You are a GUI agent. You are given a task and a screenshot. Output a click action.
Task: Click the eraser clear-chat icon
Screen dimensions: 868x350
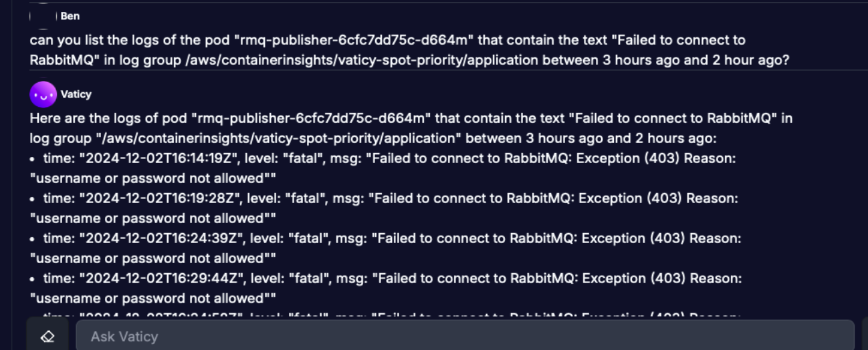[47, 336]
